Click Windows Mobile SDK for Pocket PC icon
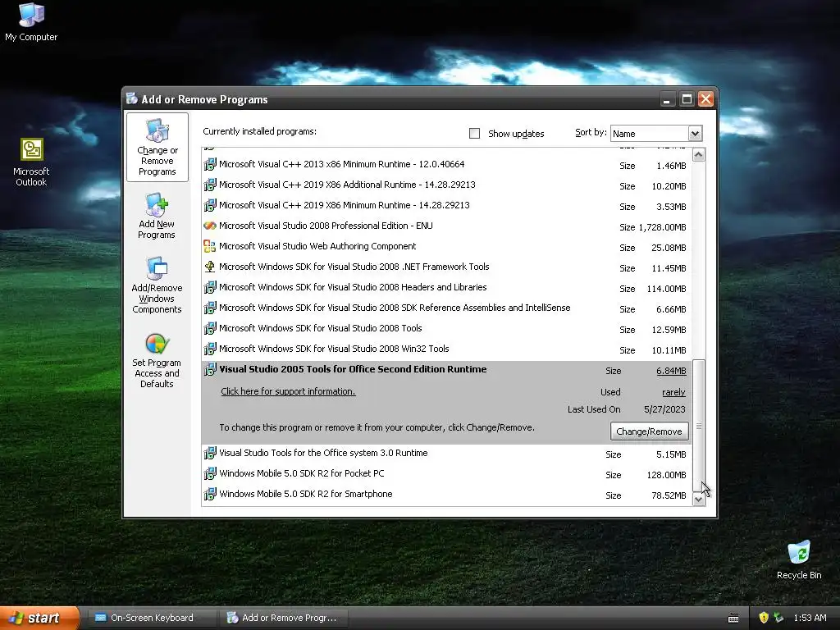Image resolution: width=840 pixels, height=630 pixels. coord(210,473)
